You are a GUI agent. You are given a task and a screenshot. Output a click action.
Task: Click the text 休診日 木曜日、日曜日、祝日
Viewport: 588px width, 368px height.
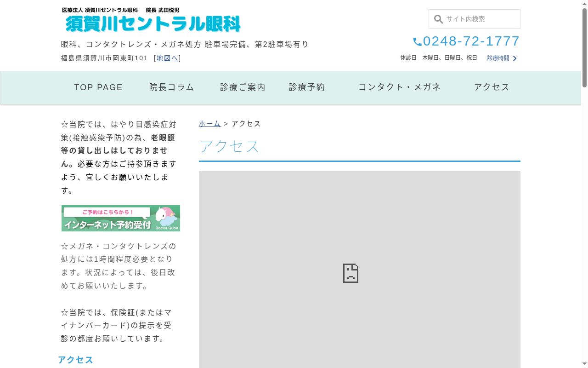[439, 58]
